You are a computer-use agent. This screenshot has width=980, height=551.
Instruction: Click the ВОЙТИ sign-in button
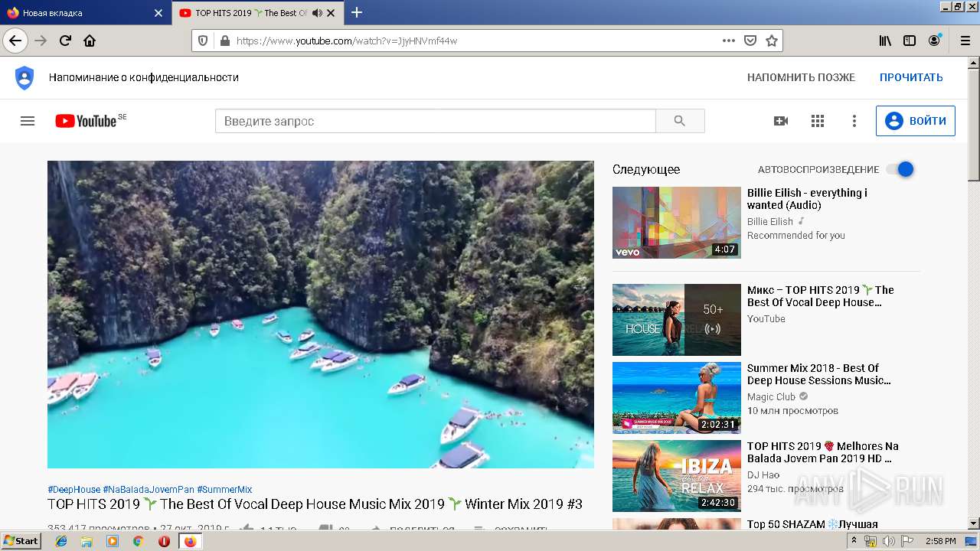click(x=915, y=121)
